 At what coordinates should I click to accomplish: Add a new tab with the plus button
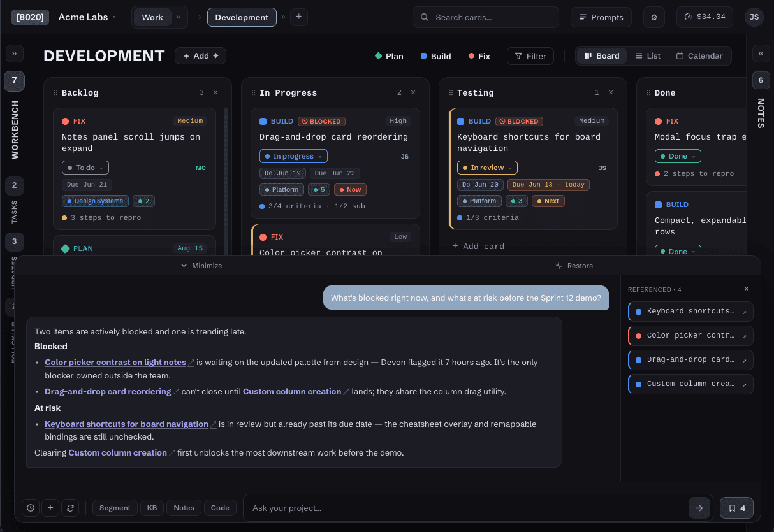tap(299, 17)
